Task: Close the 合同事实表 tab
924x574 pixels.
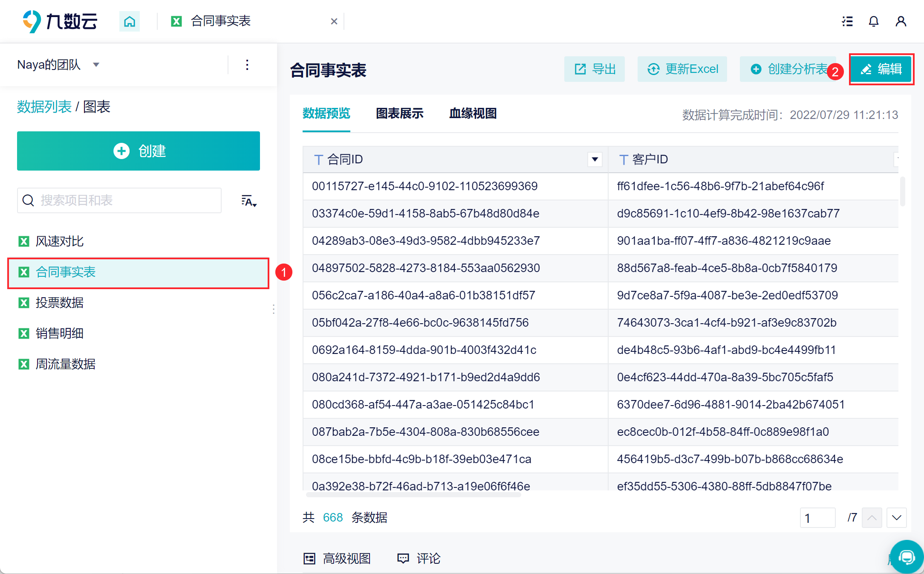Action: tap(334, 21)
